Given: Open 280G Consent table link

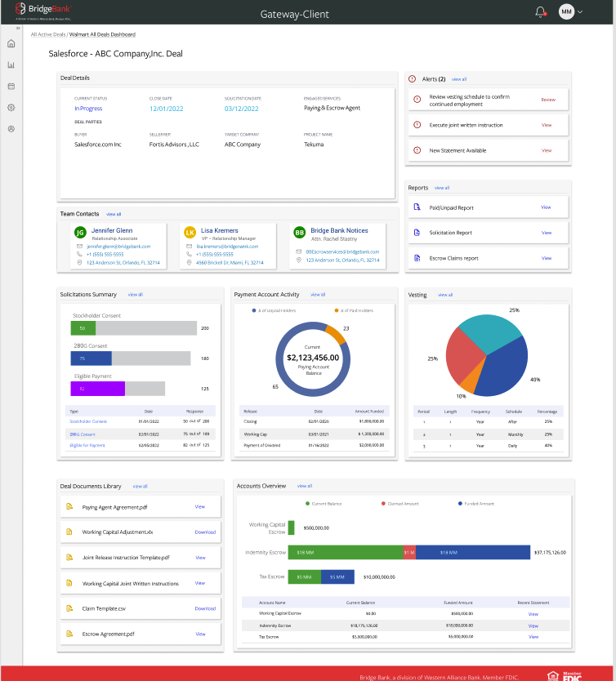Looking at the screenshot, I should point(83,434).
